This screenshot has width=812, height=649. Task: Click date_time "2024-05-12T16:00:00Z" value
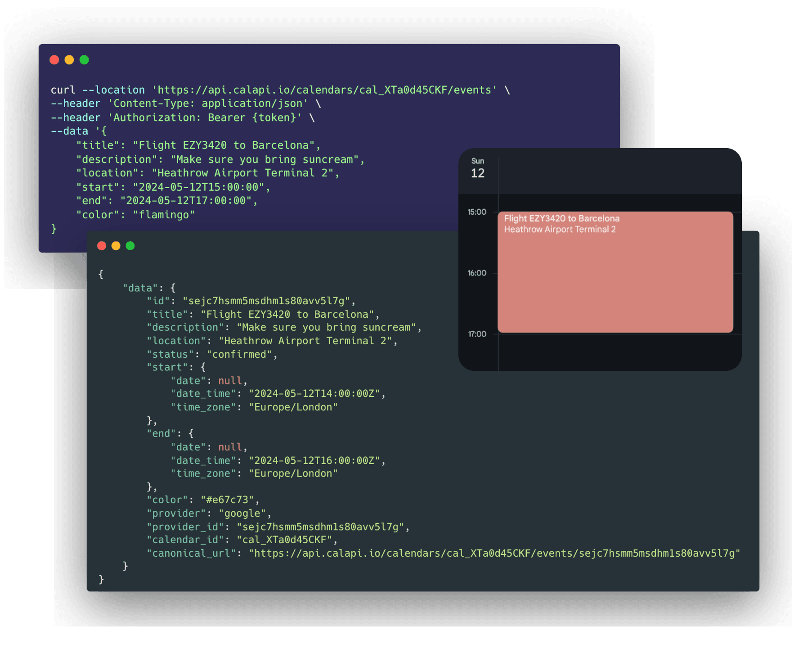click(x=314, y=461)
